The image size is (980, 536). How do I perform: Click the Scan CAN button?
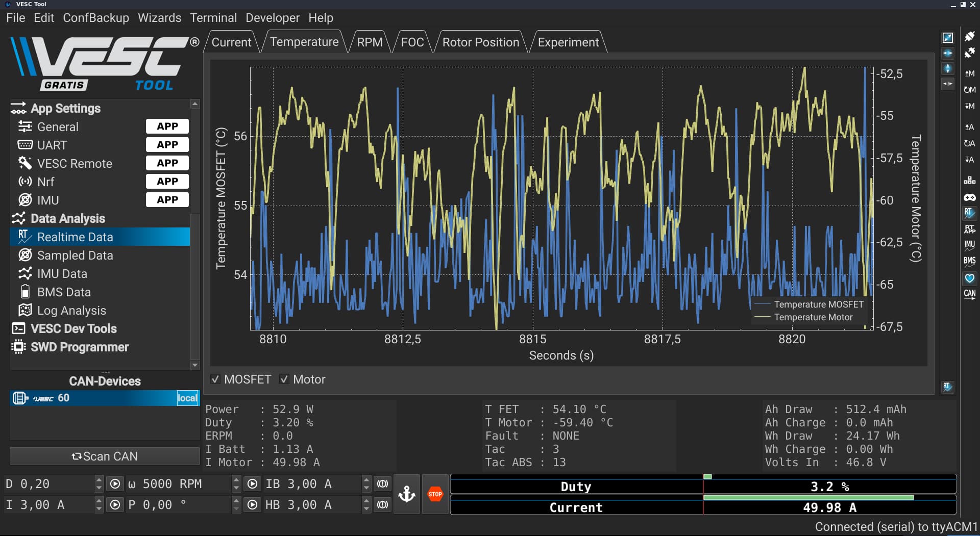pos(105,456)
